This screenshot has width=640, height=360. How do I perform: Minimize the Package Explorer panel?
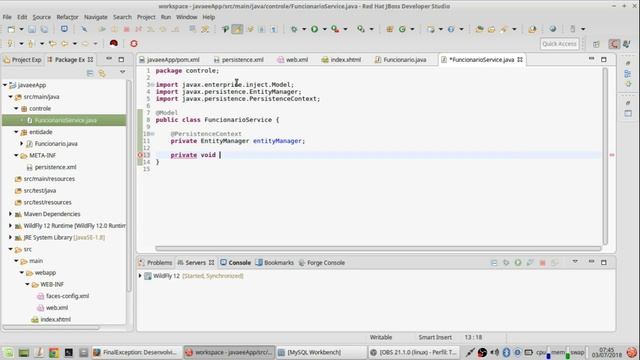(x=109, y=59)
